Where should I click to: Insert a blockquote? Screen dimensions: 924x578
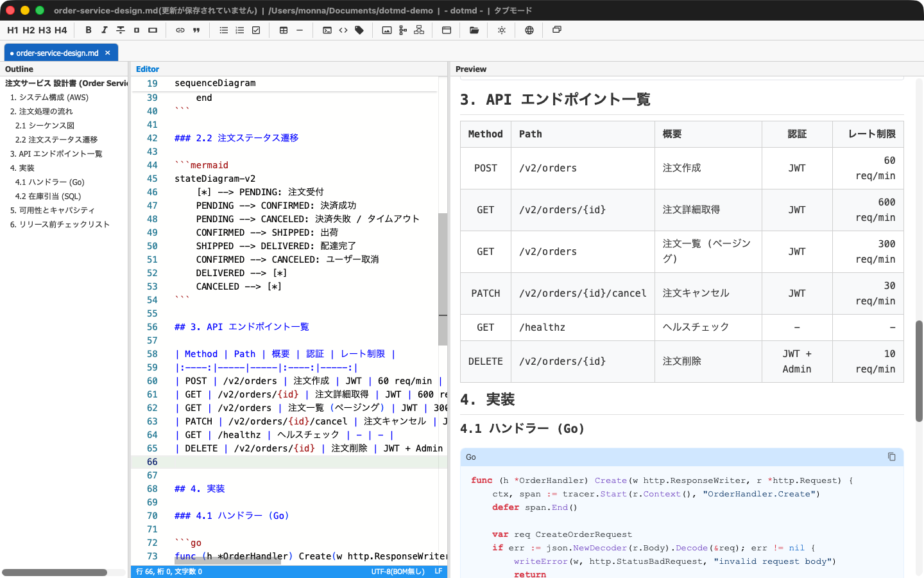196,30
